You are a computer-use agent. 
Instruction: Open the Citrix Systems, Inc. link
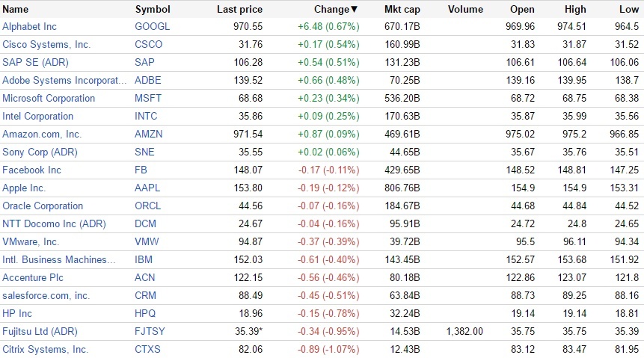[x=45, y=350]
